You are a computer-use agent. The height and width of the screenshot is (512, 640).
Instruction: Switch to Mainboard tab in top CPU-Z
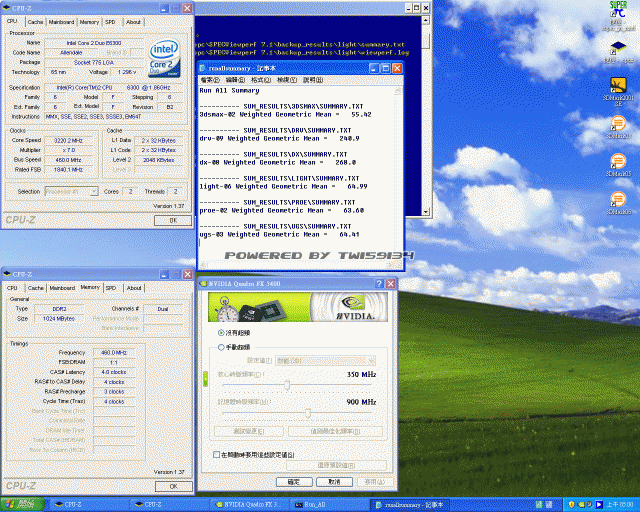tap(62, 22)
